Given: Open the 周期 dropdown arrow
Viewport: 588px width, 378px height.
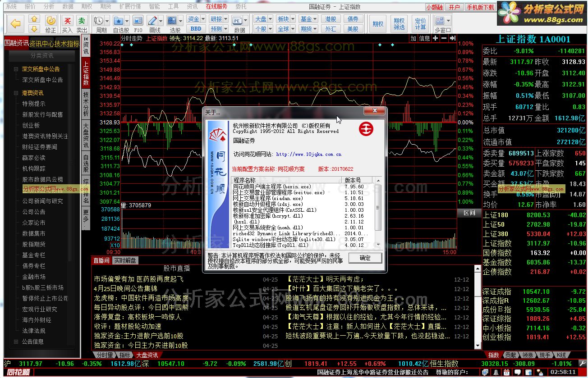Looking at the screenshot, I should click(x=107, y=21).
